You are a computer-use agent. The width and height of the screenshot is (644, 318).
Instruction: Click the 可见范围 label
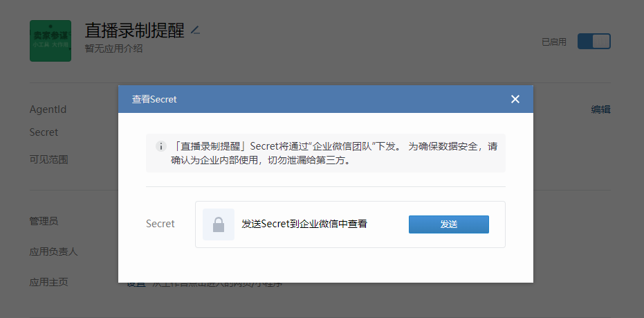48,159
